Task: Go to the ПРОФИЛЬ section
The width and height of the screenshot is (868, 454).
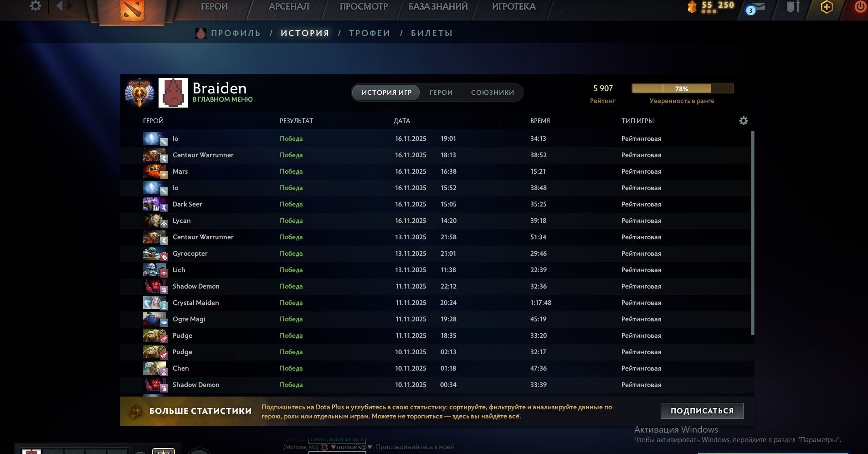Action: (x=236, y=33)
